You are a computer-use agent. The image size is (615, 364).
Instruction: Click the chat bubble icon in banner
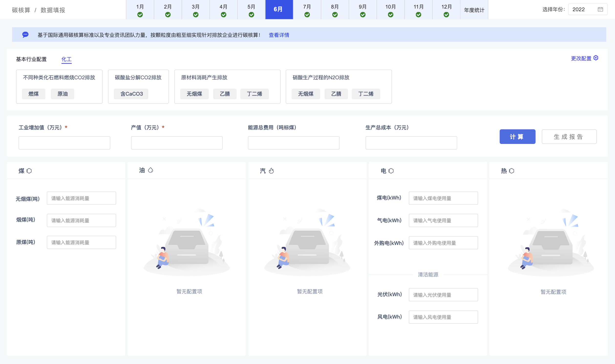[x=25, y=35]
